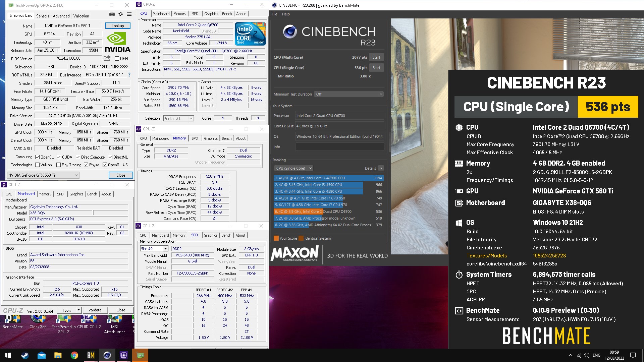644x362 pixels.
Task: Open the volume tray icon
Action: pos(587,355)
